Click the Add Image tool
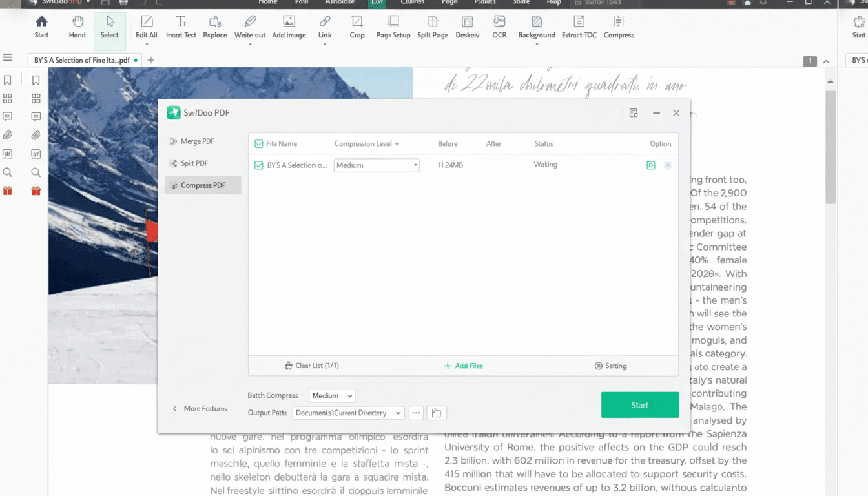 (289, 28)
